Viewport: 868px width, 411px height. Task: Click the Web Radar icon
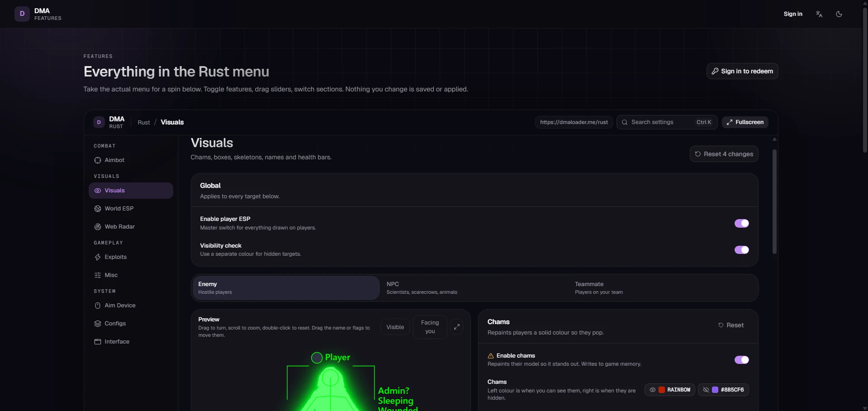98,227
